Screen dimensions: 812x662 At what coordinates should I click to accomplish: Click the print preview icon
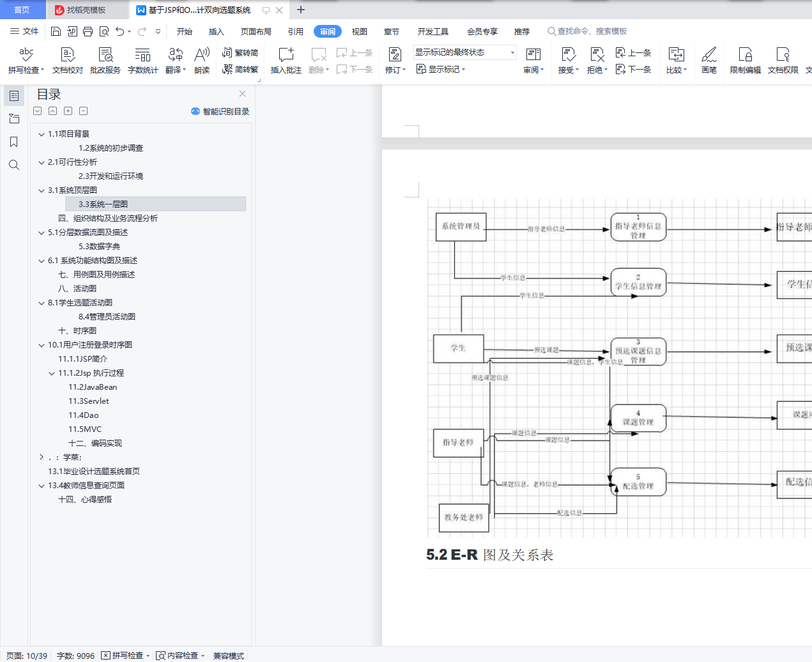tap(103, 31)
